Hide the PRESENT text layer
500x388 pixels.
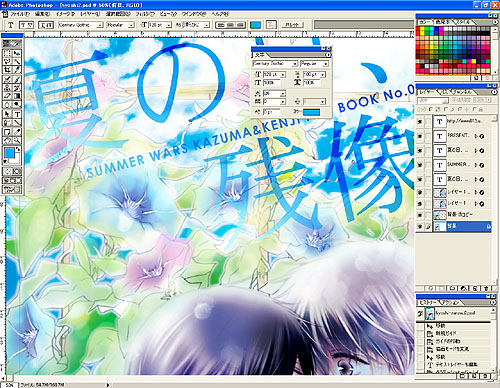(420, 136)
